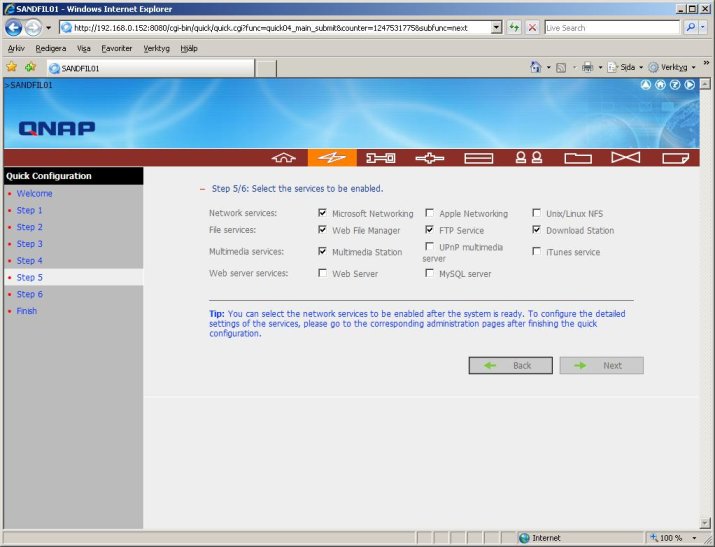Click the bow-tie shaped icon in navigation bar
715x547 pixels.
[625, 158]
